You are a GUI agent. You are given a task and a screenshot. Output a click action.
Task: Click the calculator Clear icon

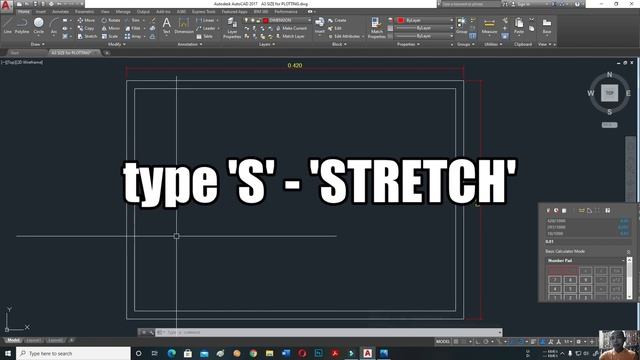548,211
